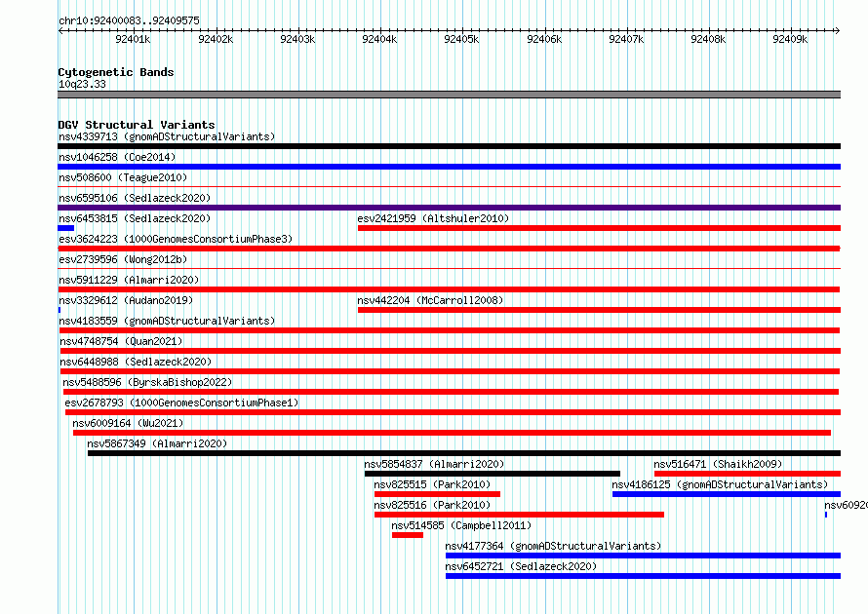Open the nsv6452721 (Sedlazeck2020) label
868x614 pixels.
[x=521, y=566]
